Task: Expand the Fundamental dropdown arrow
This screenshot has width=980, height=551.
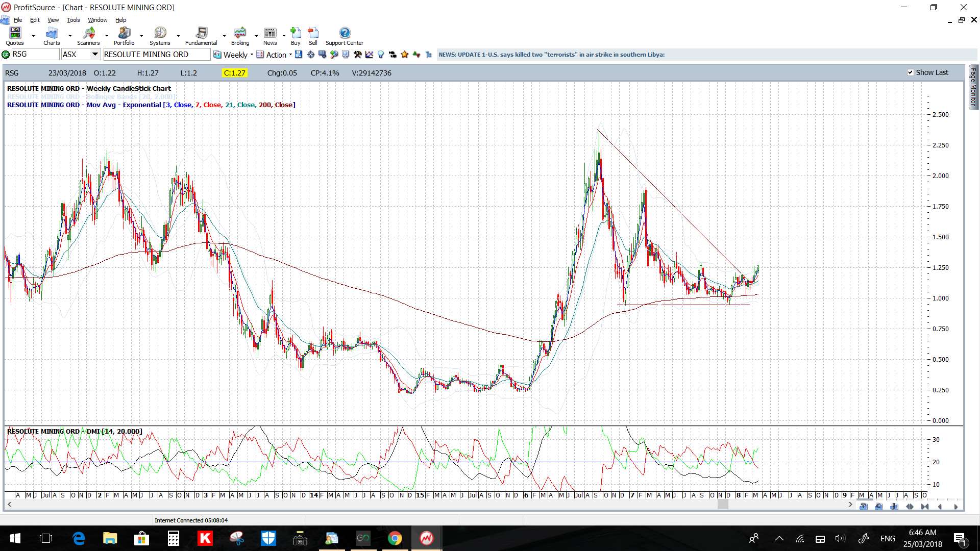Action: coord(224,36)
